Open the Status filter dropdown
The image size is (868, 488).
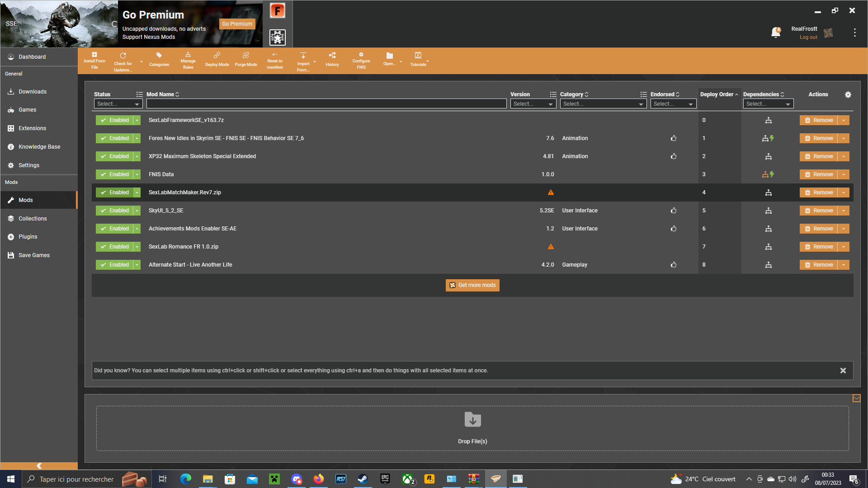pyautogui.click(x=118, y=104)
